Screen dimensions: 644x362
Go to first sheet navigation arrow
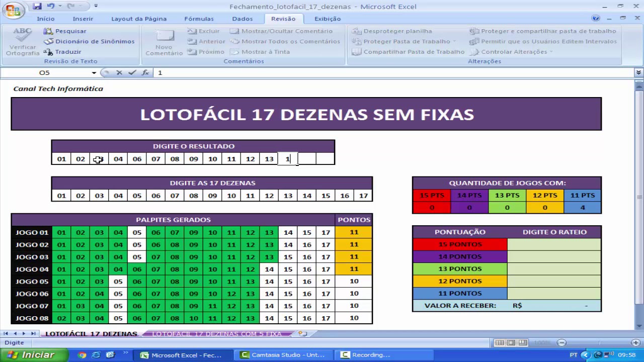7,334
